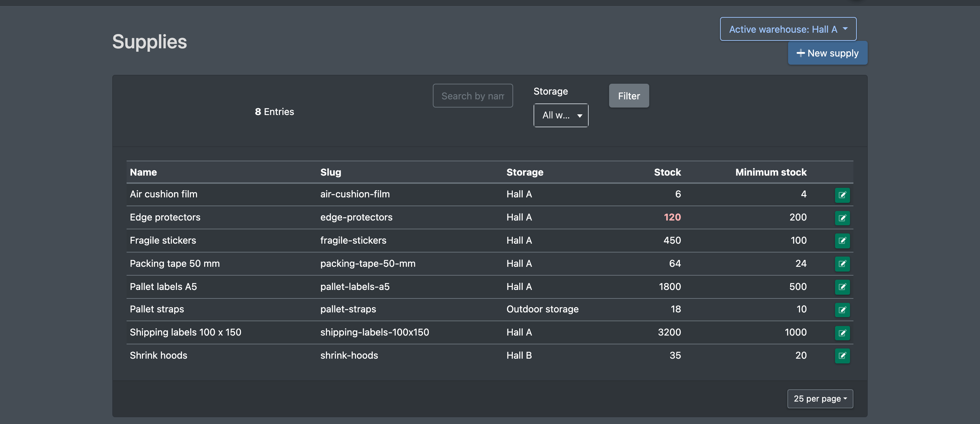Focus the Search by name field
980x424 pixels.
click(473, 96)
